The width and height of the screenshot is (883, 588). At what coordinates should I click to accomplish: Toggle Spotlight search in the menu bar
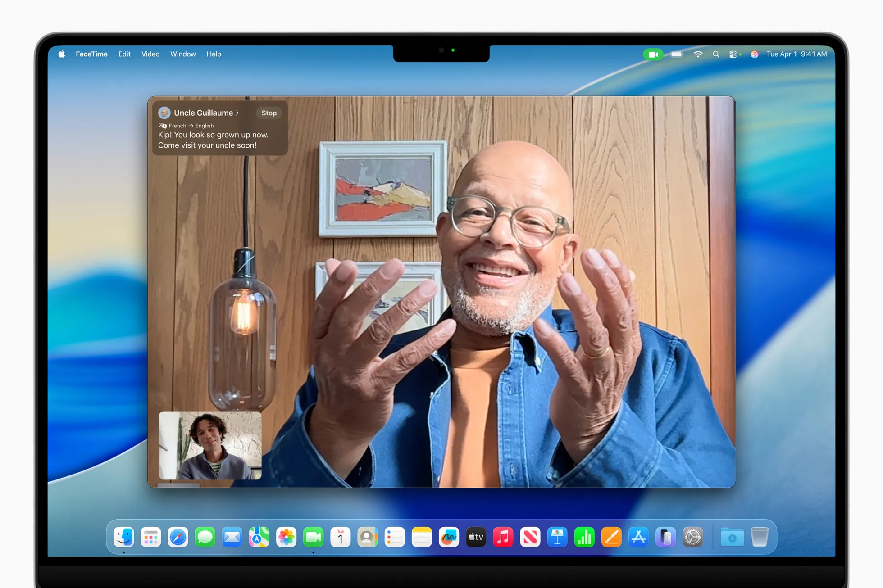pos(716,54)
